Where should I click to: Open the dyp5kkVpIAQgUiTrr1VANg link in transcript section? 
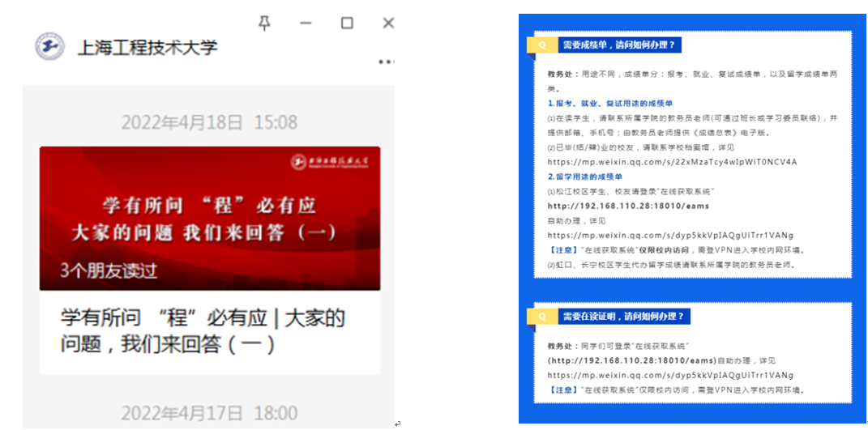click(x=670, y=236)
